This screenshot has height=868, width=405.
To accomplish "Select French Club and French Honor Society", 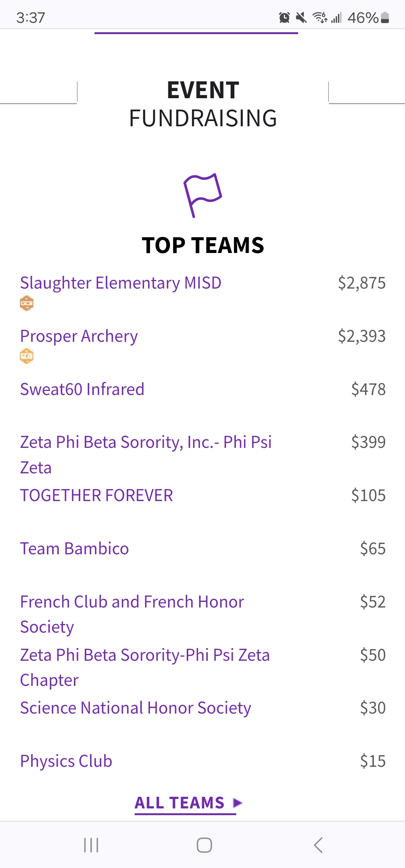I will click(x=132, y=602).
